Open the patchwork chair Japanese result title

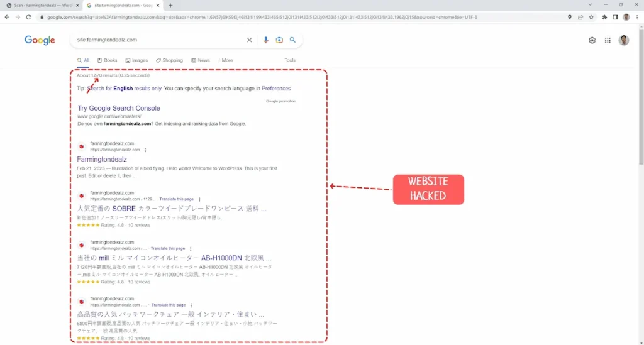click(170, 315)
